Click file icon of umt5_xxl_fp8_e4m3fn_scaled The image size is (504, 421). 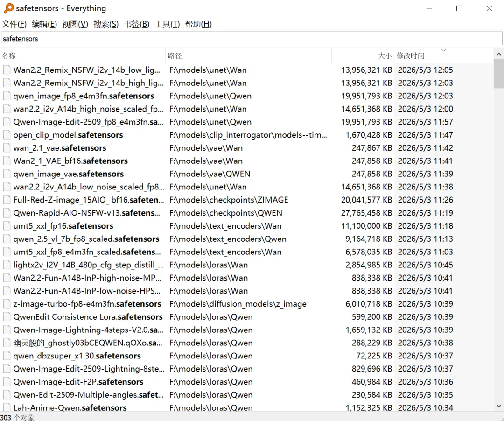coord(7,252)
